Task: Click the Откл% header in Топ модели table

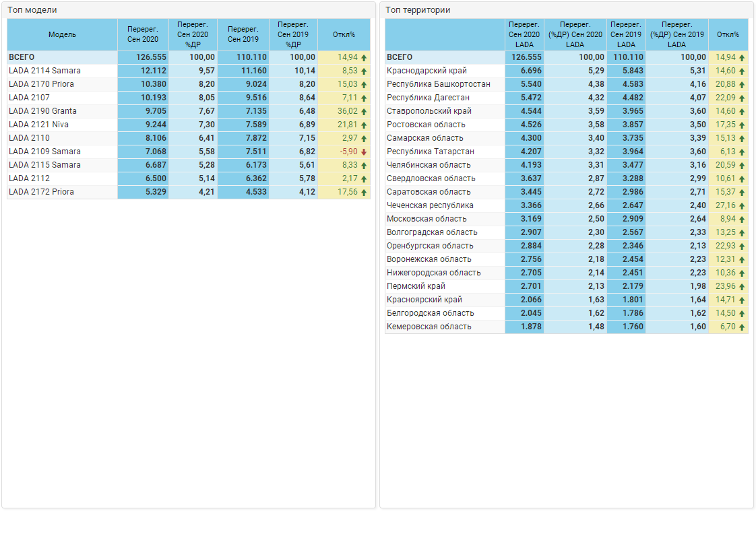Action: point(344,34)
